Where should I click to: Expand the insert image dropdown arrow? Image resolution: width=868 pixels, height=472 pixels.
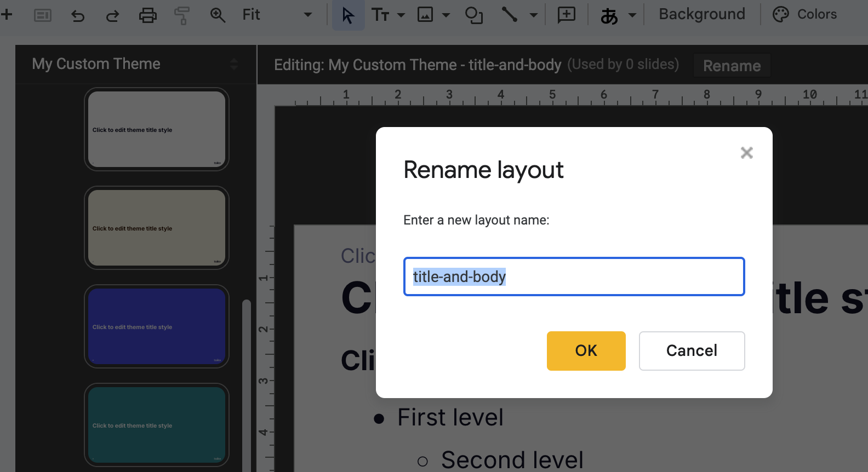pos(446,15)
